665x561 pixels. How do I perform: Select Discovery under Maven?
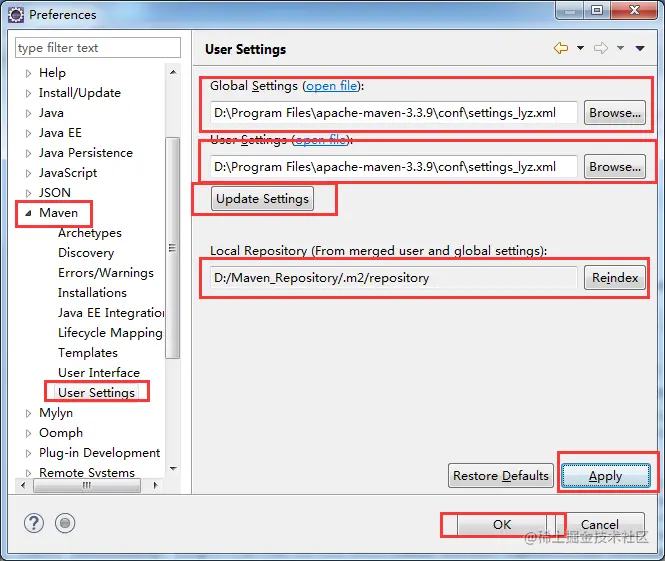pos(86,253)
